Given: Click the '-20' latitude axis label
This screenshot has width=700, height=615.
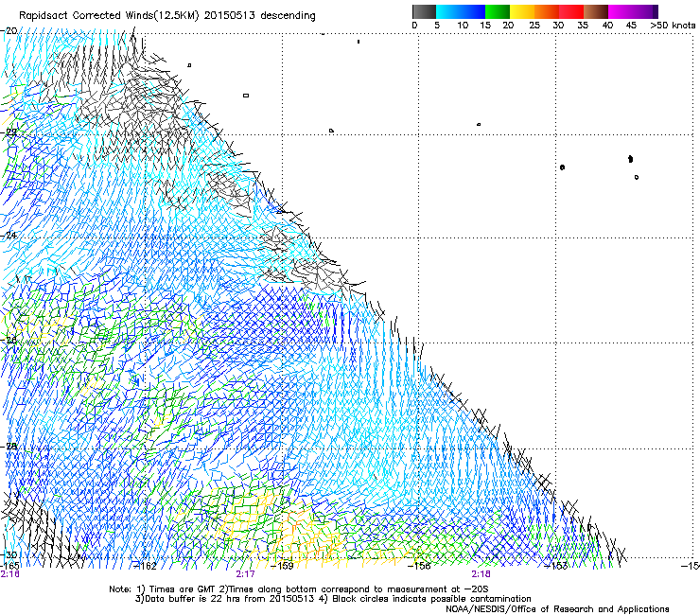Looking at the screenshot, I should pos(9,31).
